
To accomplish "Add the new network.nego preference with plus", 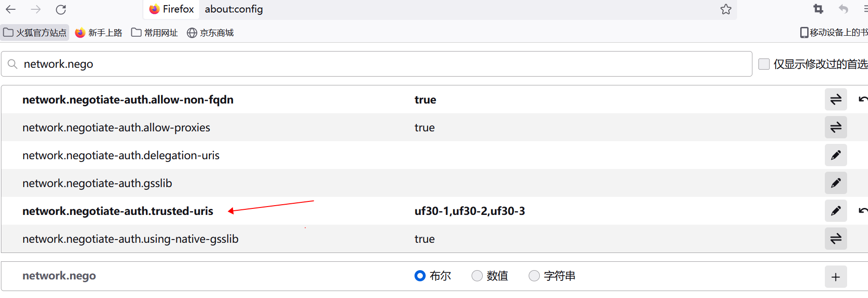I will [836, 277].
